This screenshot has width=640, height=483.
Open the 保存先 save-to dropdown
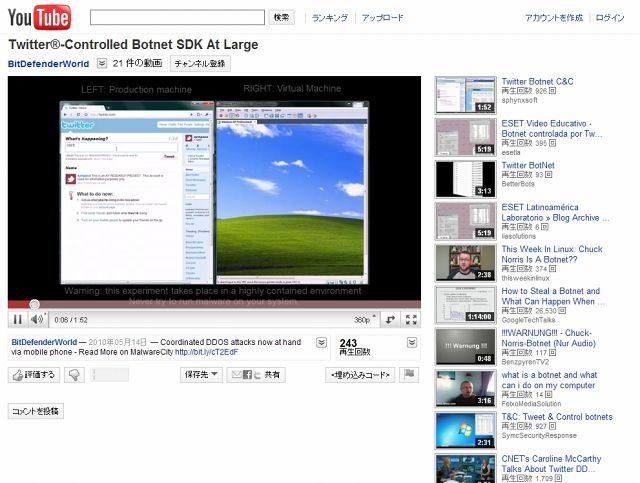pos(201,374)
